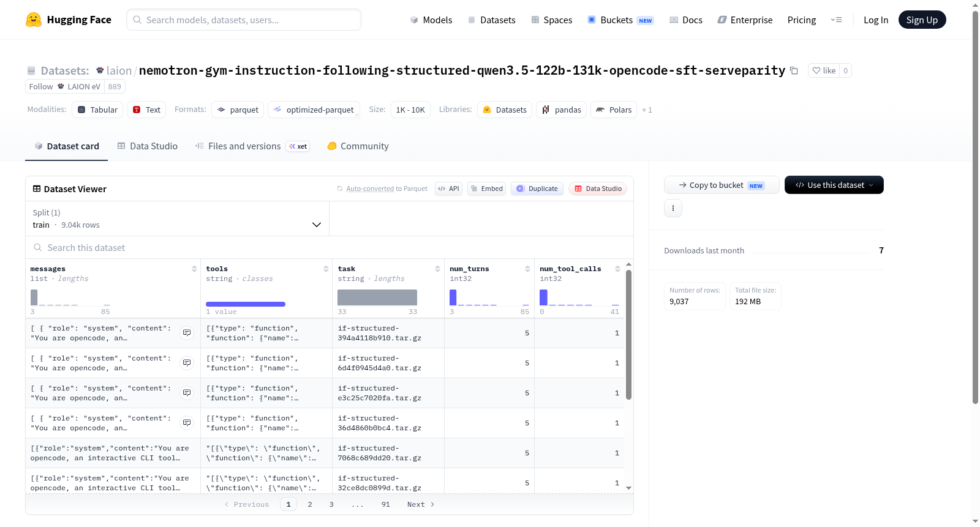Screen dimensions: 980x527
Task: Open conversation viewer icon in row 36d4860b0bc4
Action: pyautogui.click(x=187, y=423)
